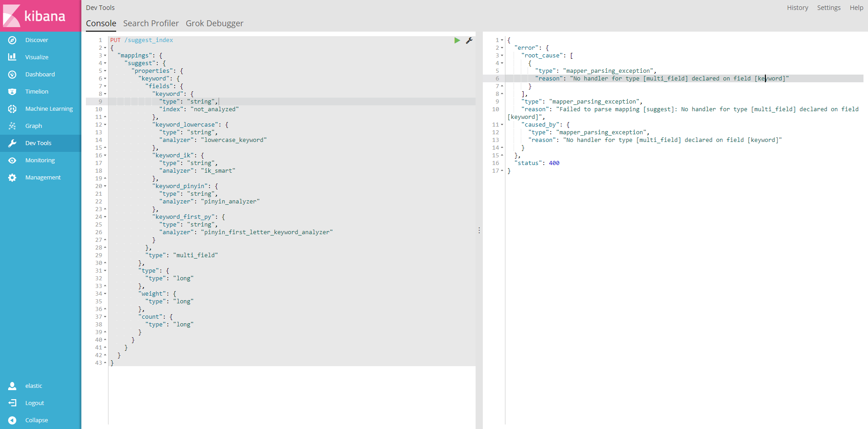Collapse fold at request line 2
868x429 pixels.
pyautogui.click(x=105, y=48)
